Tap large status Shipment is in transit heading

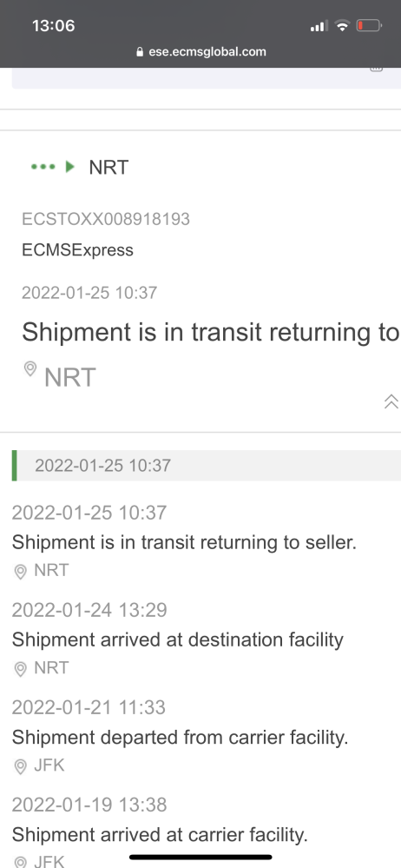tap(210, 332)
